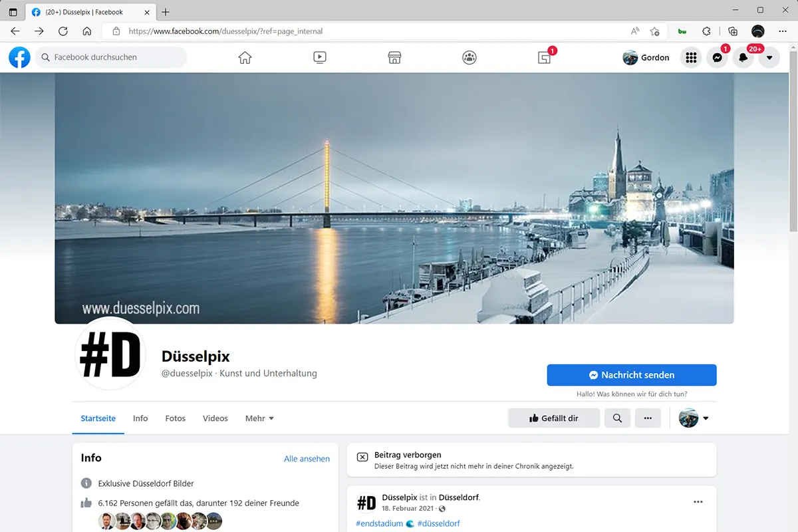Open the browser extensions puzzle icon
Image resolution: width=798 pixels, height=532 pixels.
pos(707,31)
